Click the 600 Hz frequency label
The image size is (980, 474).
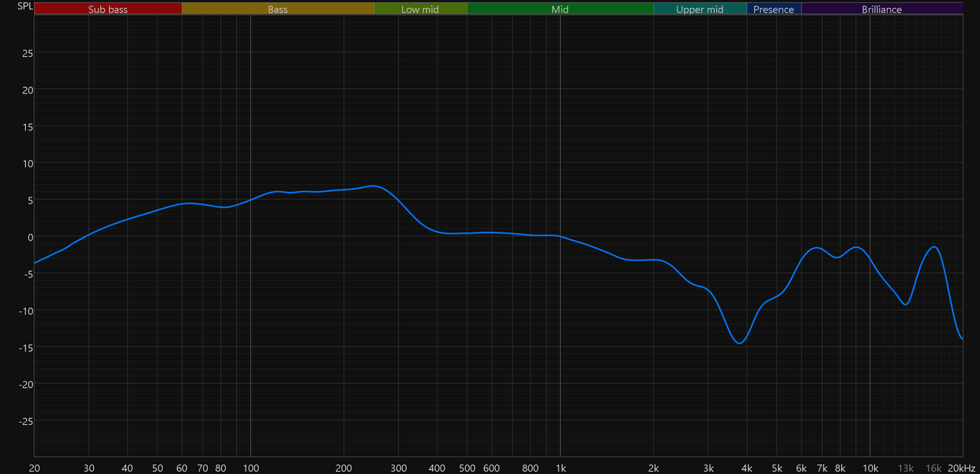pyautogui.click(x=492, y=468)
